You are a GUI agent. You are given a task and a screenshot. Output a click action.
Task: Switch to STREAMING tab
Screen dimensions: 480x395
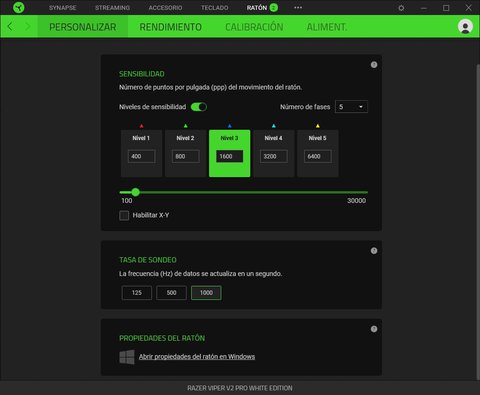pos(112,7)
